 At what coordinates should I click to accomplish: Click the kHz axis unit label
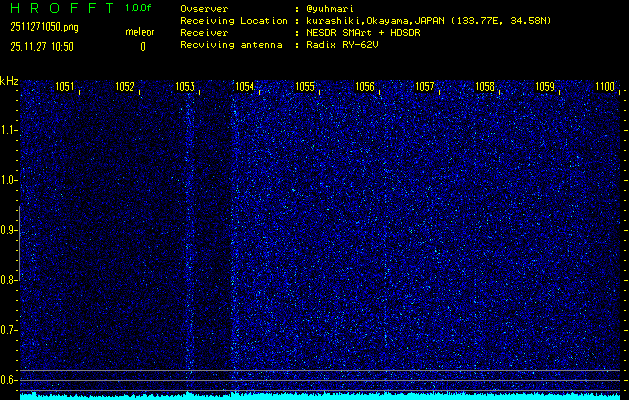(x=9, y=81)
